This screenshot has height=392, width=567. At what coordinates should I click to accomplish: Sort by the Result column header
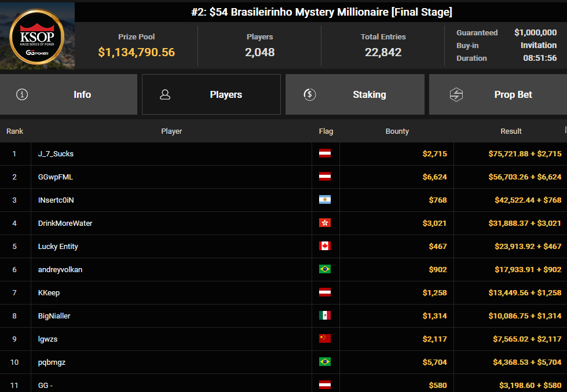(x=511, y=131)
